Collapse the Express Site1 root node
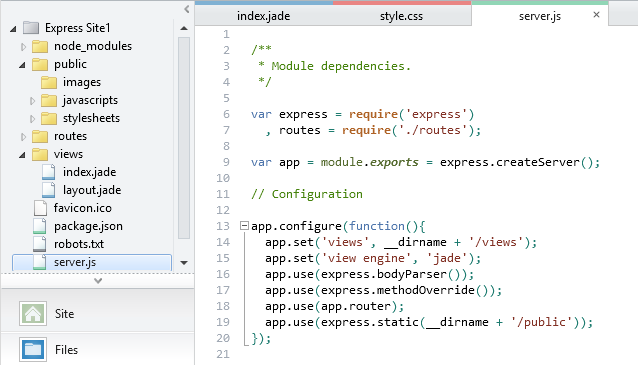 pos(13,29)
